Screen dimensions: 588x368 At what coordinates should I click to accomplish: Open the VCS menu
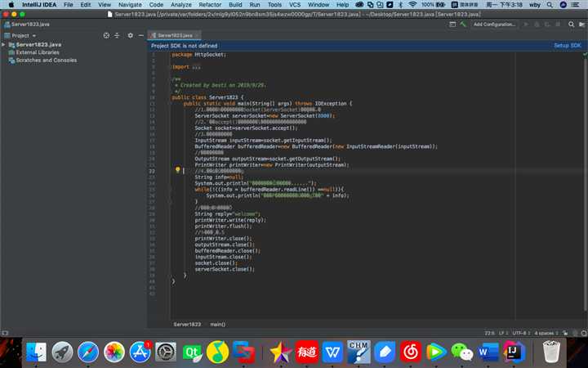tap(295, 5)
